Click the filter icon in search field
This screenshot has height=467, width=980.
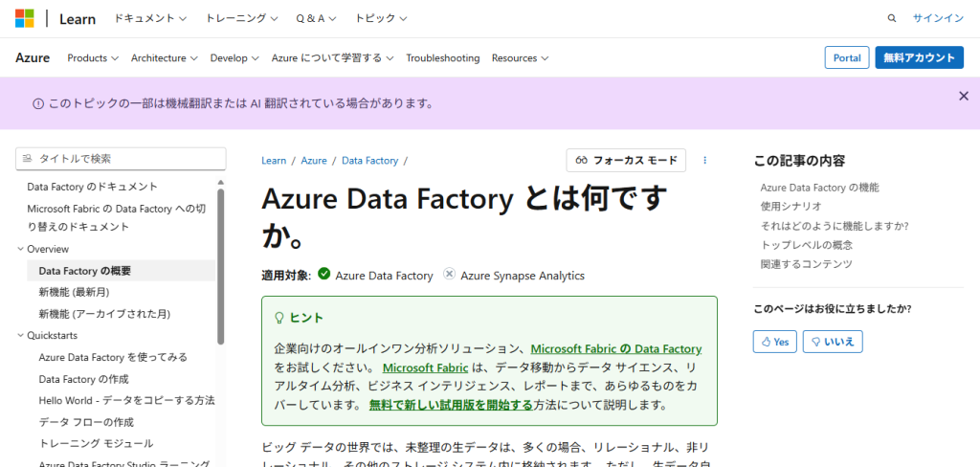click(27, 159)
